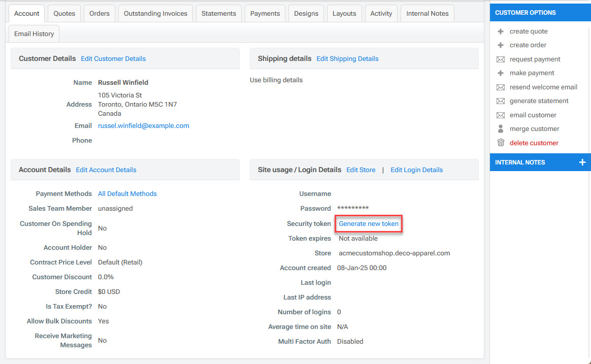Screen dimensions: 591x364
Task: Switch to the Statements tab
Action: [219, 14]
